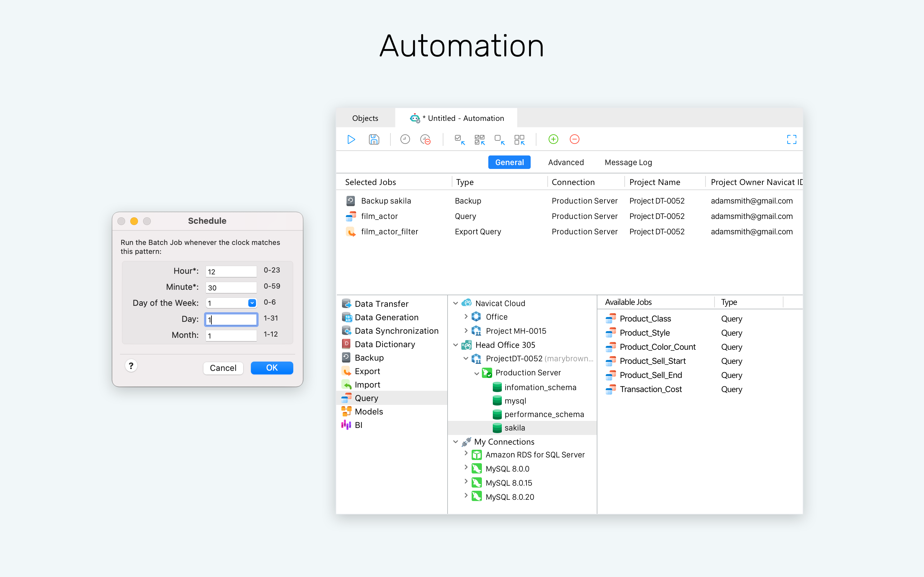Select the Product_Color_Count available job
Screen dimensions: 924x577
point(657,347)
